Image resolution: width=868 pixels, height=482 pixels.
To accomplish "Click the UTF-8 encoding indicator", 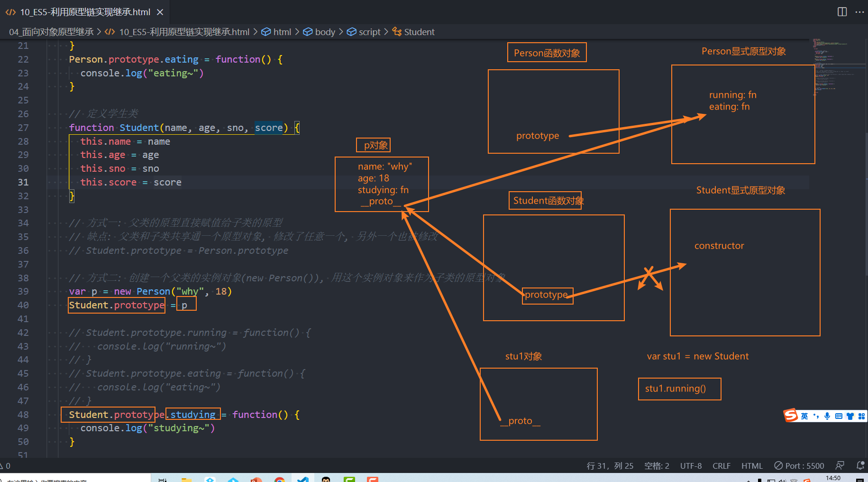I will coord(691,465).
